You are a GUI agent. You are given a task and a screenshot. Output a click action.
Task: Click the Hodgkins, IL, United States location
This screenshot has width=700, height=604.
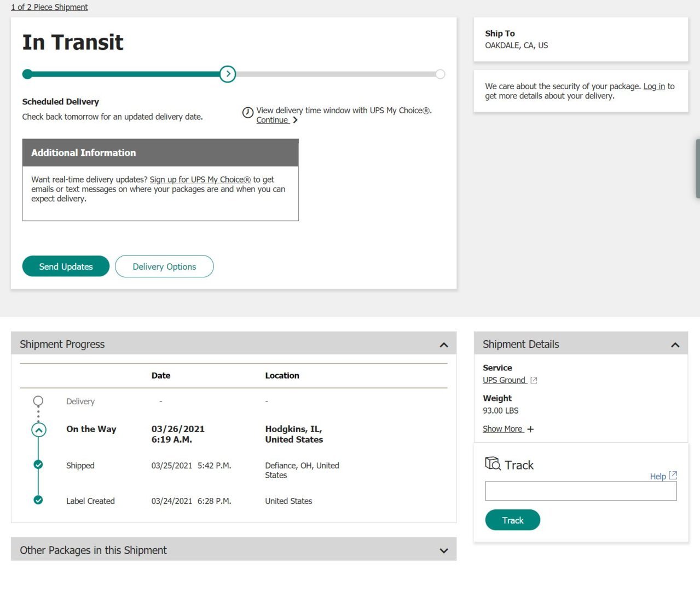coord(294,434)
